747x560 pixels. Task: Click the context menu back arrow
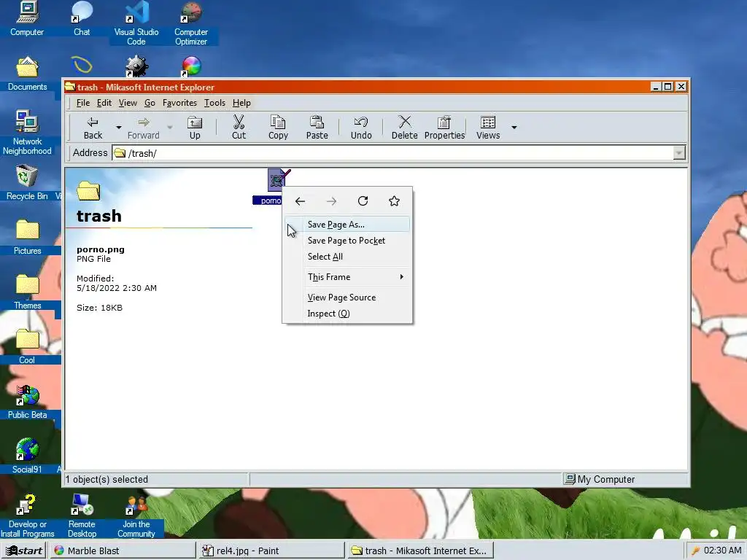(x=300, y=201)
